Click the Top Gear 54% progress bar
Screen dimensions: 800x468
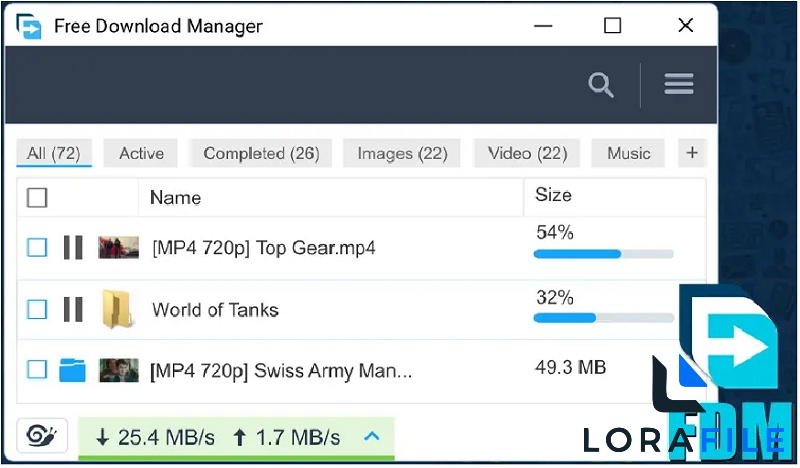pyautogui.click(x=604, y=254)
